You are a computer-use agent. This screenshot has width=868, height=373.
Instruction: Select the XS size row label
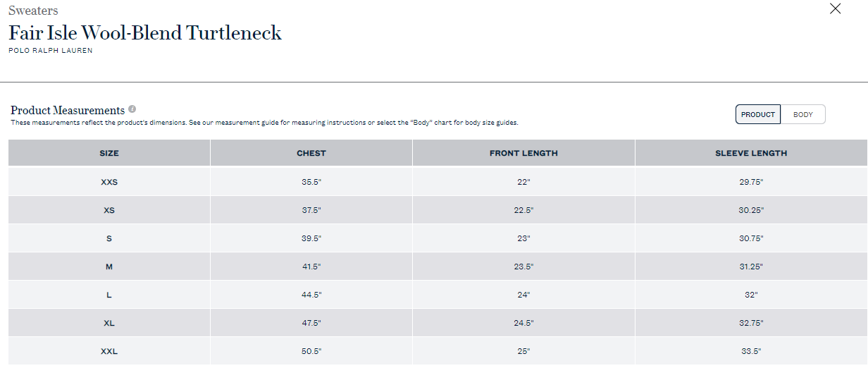coord(109,210)
